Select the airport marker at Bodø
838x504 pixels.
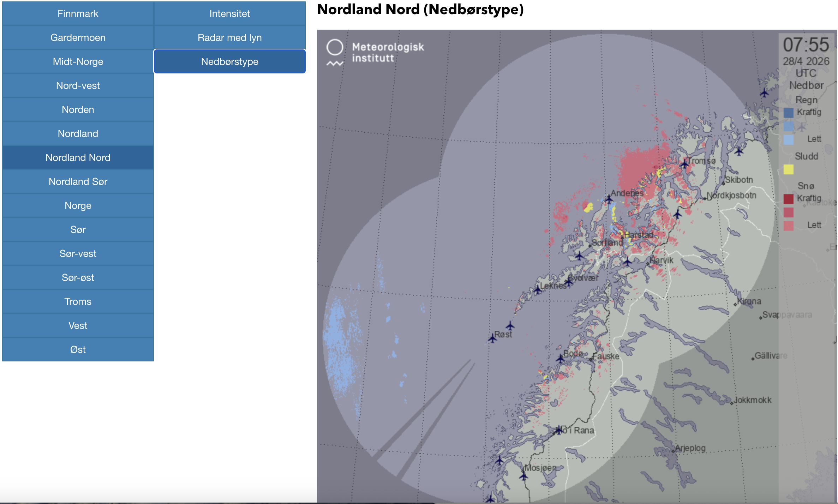coord(560,359)
